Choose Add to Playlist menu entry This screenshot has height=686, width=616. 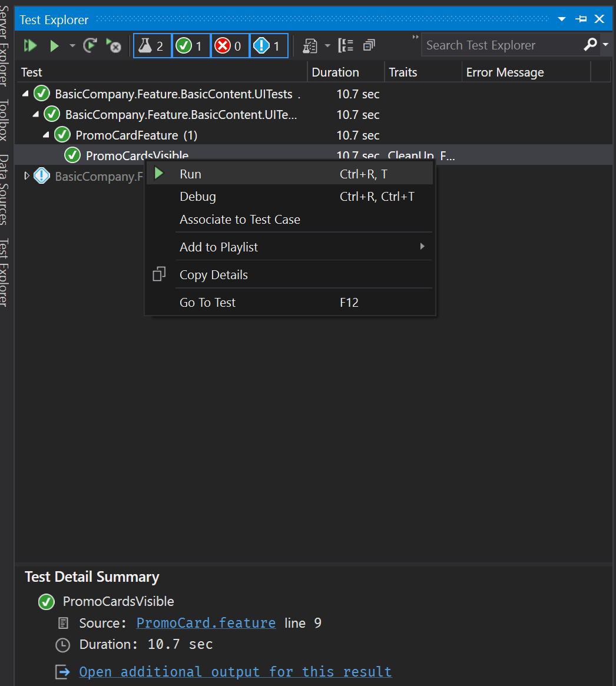pyautogui.click(x=219, y=247)
